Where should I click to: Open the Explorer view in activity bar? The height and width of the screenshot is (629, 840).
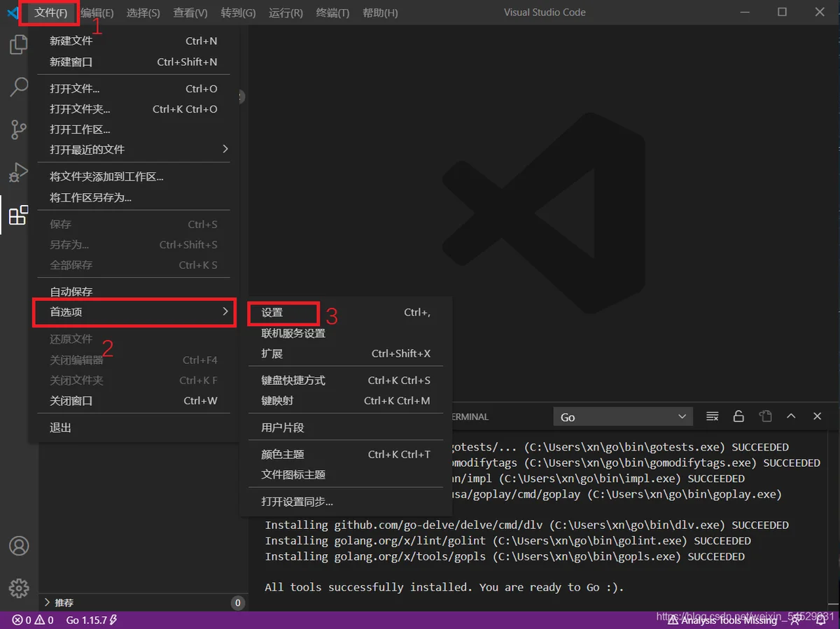18,45
